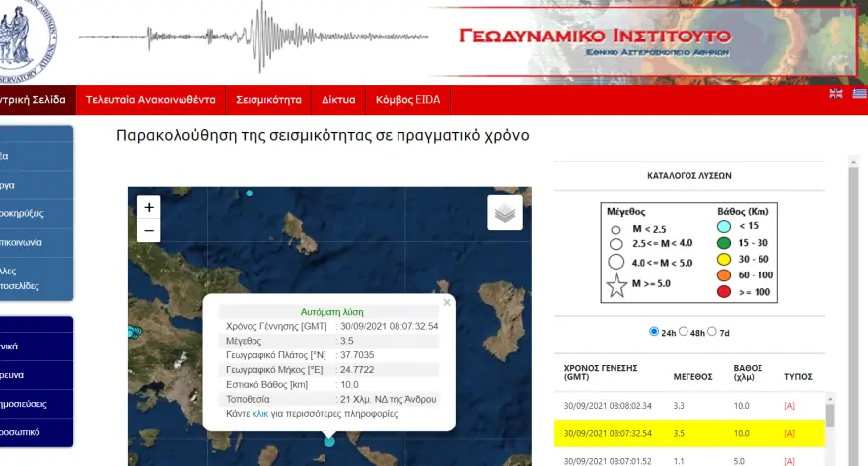868x466 pixels.
Task: Zoom in on the seismicity map
Action: (149, 207)
